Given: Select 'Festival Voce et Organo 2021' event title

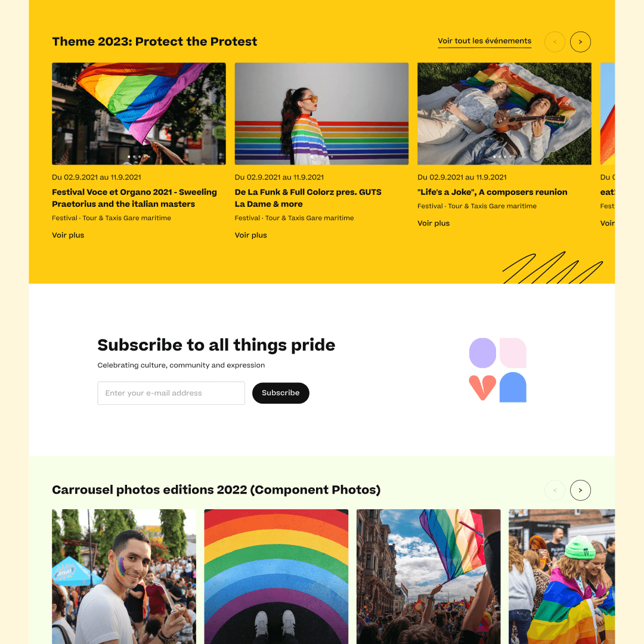Looking at the screenshot, I should click(x=134, y=198).
